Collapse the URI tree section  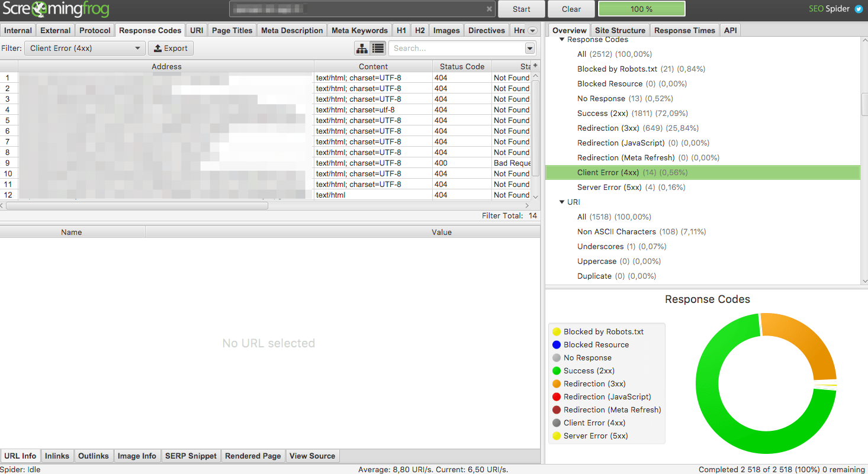562,202
